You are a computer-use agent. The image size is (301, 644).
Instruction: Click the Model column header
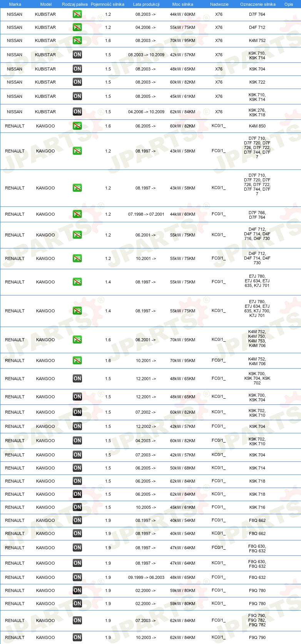tap(46, 4)
